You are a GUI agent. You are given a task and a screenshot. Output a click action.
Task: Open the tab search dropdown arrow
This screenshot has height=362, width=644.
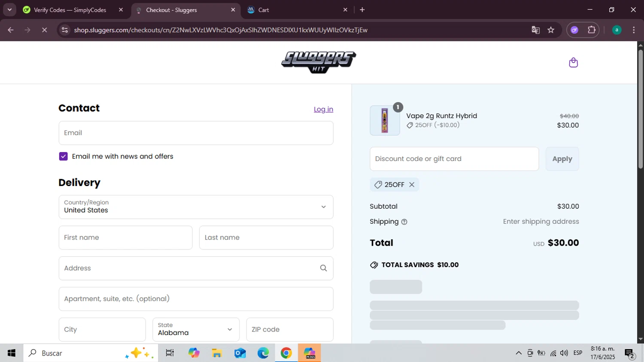pos(9,9)
